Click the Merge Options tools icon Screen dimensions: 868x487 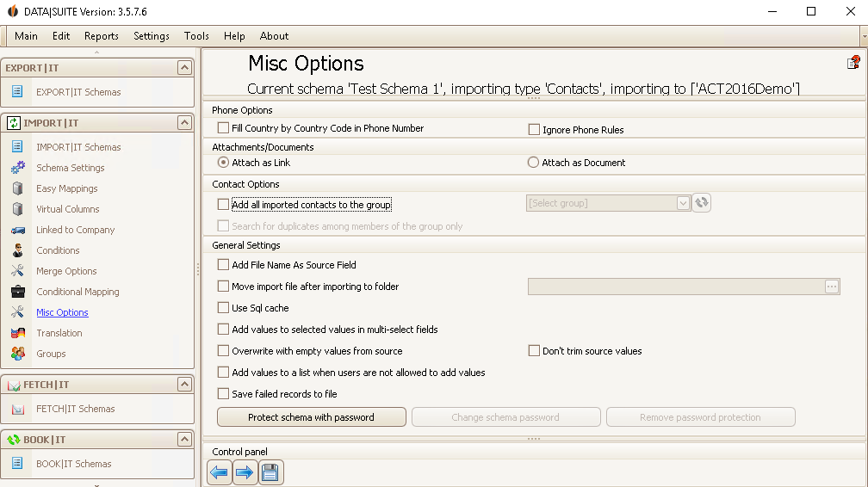(x=18, y=271)
